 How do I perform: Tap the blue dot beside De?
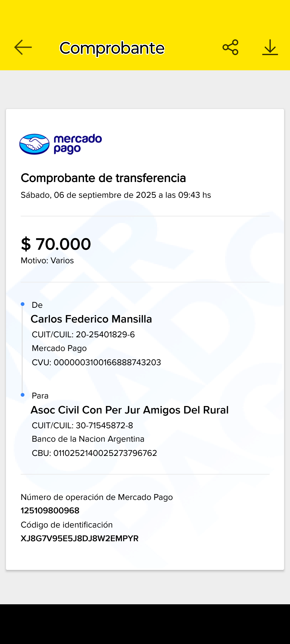tap(23, 304)
